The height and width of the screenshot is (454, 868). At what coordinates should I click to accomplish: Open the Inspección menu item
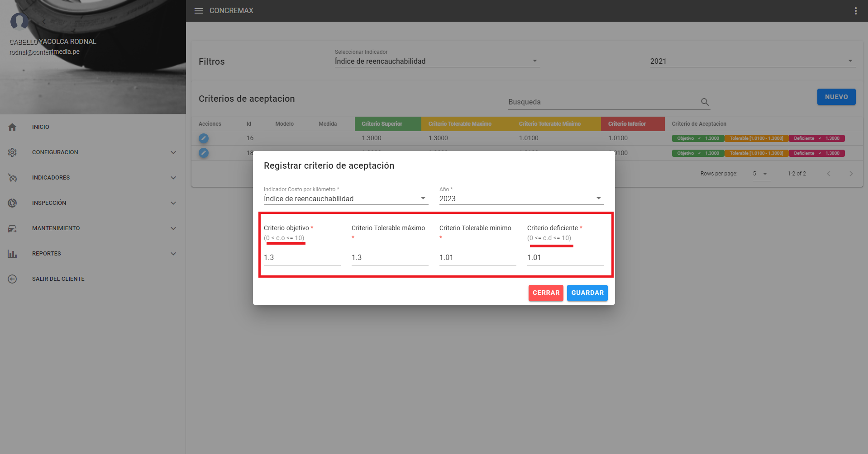49,203
